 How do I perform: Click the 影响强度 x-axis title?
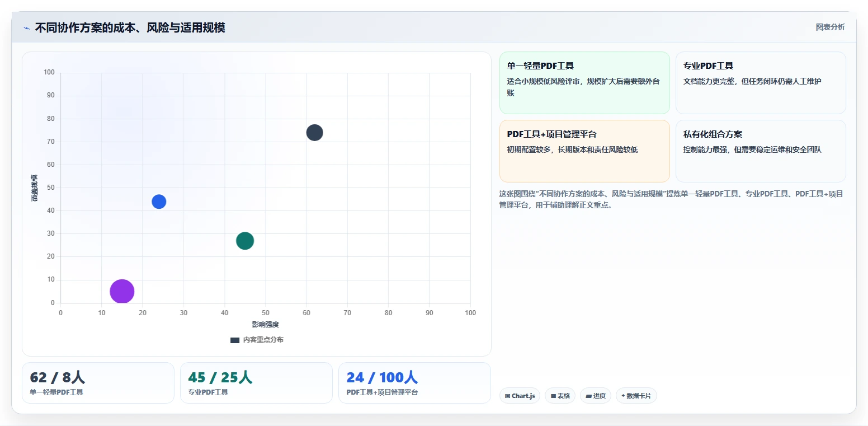click(265, 325)
